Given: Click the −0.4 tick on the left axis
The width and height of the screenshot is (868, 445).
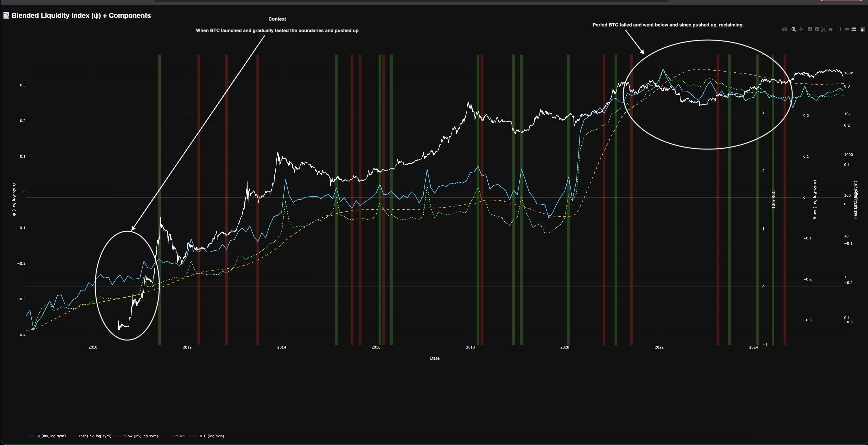Looking at the screenshot, I should (x=21, y=334).
